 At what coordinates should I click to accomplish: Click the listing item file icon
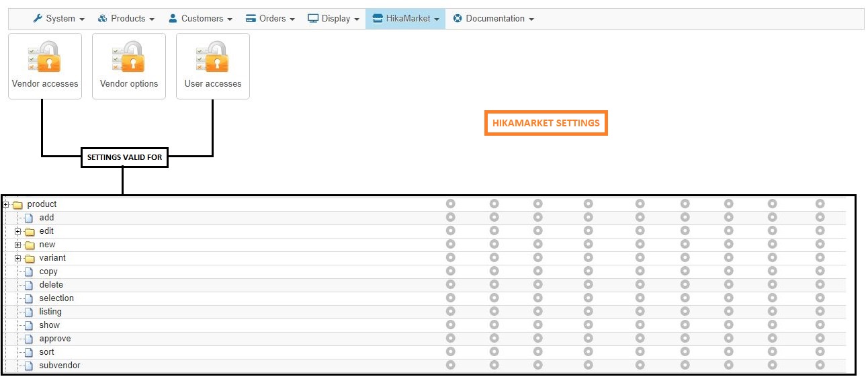[28, 312]
